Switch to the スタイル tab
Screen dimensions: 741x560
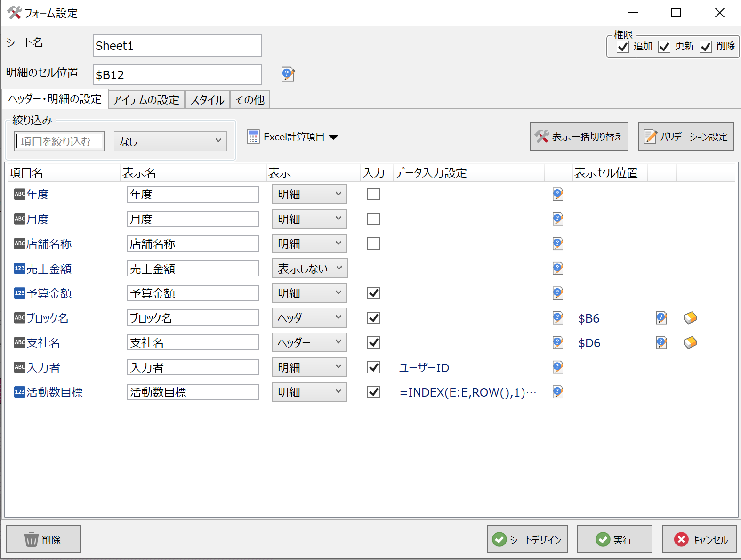click(208, 100)
